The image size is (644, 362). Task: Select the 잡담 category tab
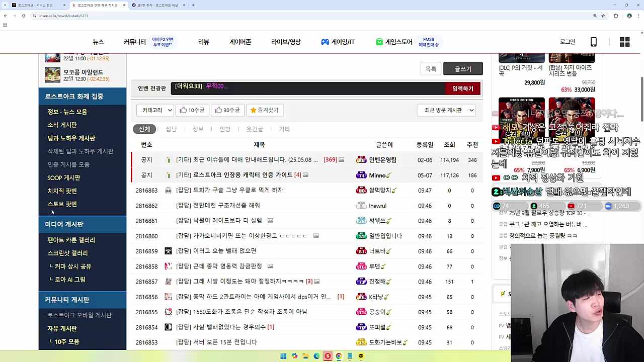(x=171, y=129)
